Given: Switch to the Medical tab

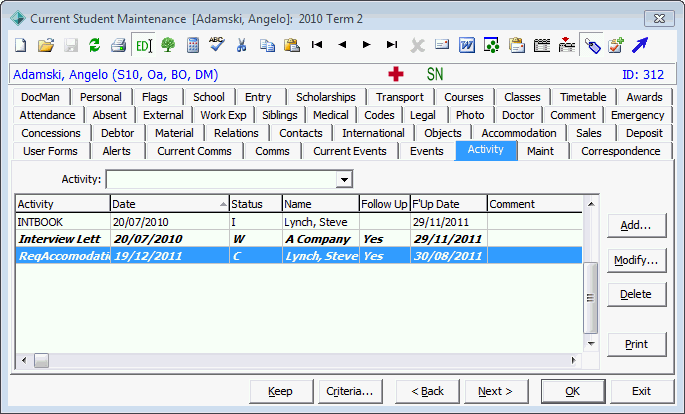Looking at the screenshot, I should coord(331,115).
